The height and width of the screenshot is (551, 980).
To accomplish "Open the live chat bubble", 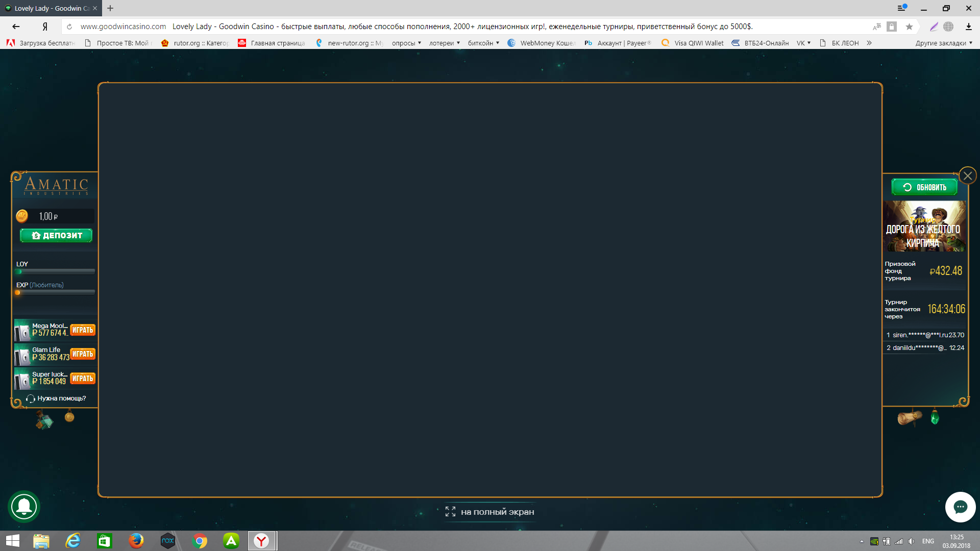I will coord(960,507).
